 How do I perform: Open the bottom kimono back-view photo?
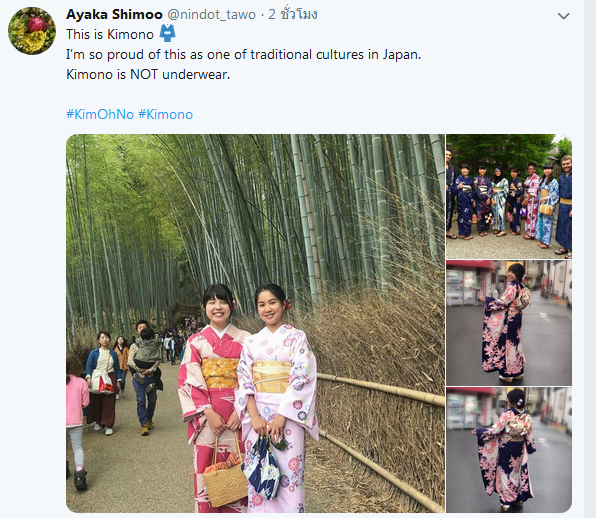tap(509, 450)
